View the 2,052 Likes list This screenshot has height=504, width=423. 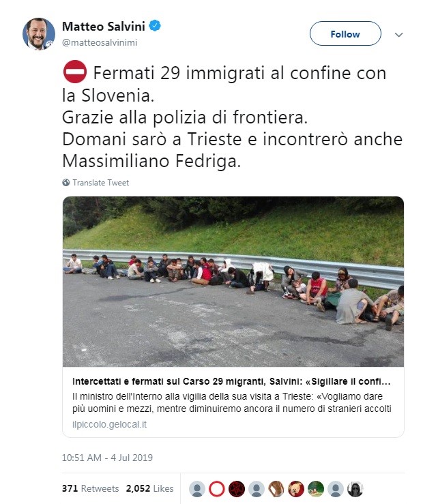click(150, 488)
